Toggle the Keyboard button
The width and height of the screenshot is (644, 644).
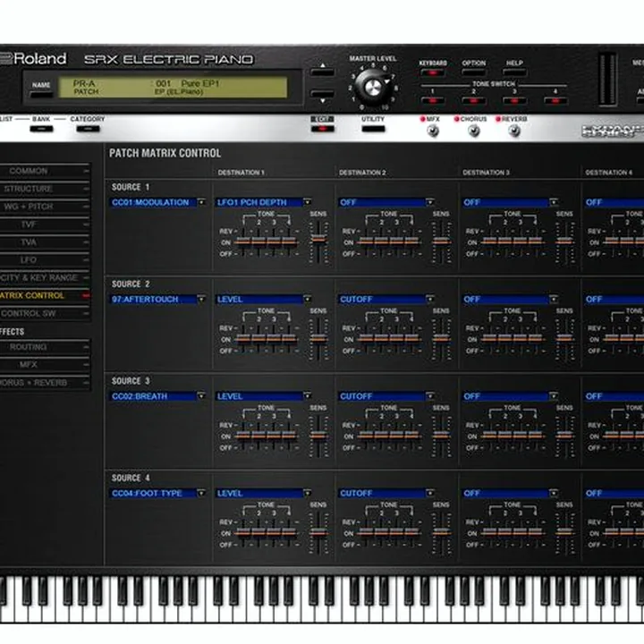point(433,72)
